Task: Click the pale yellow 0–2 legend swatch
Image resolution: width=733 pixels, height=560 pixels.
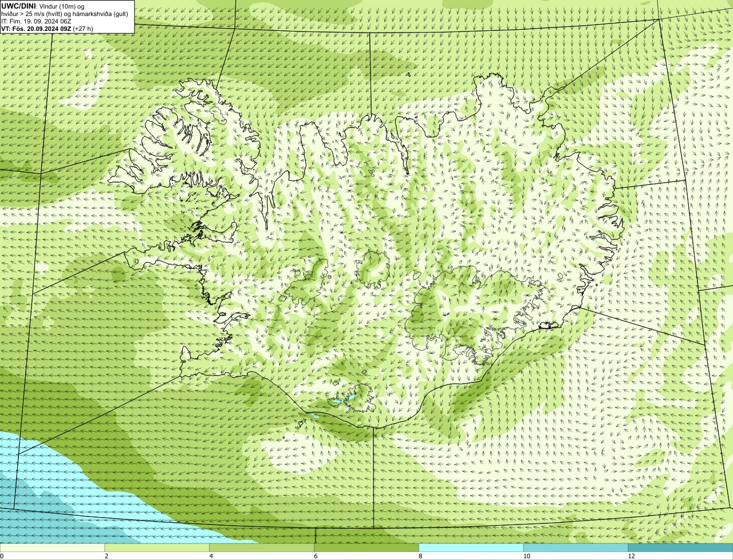Action: tap(52, 548)
